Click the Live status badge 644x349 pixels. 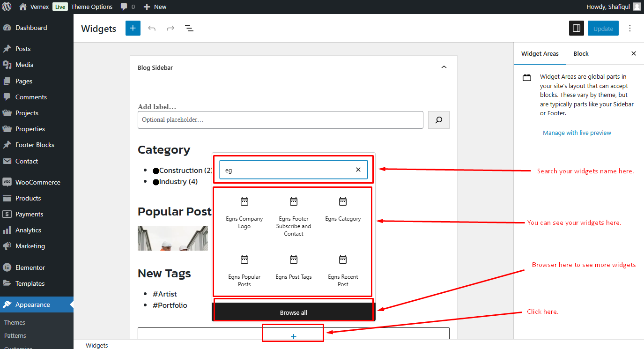[x=60, y=7]
